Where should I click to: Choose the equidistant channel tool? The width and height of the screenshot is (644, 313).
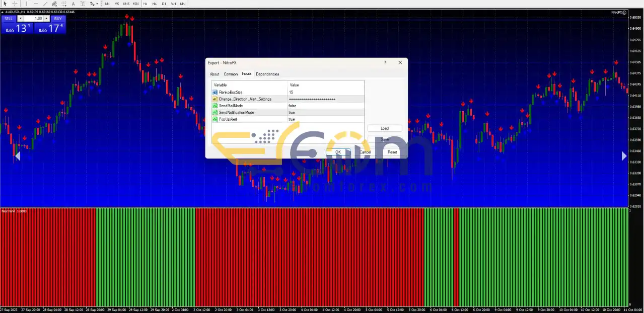(54, 4)
